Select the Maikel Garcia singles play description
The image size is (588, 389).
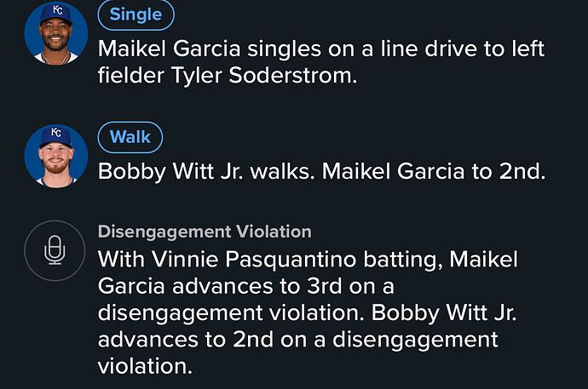(x=321, y=62)
